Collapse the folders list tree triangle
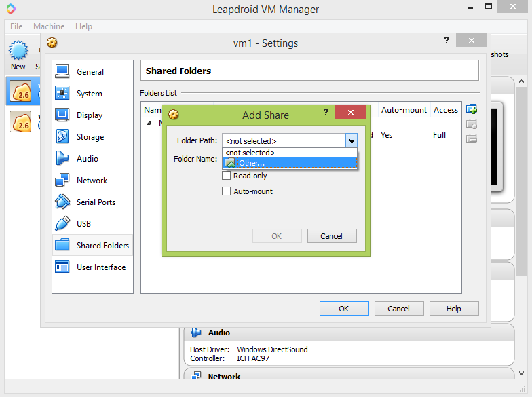 pos(149,123)
